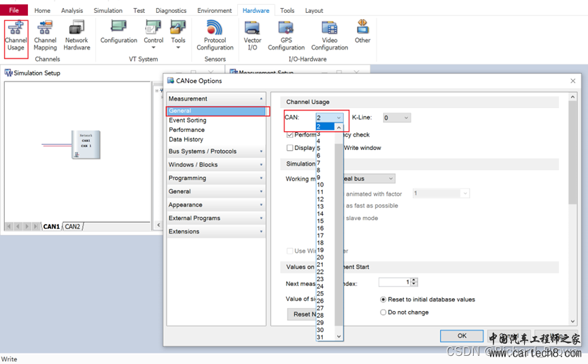Click the Network Hardware icon
This screenshot has height=364, width=588.
coord(77,35)
